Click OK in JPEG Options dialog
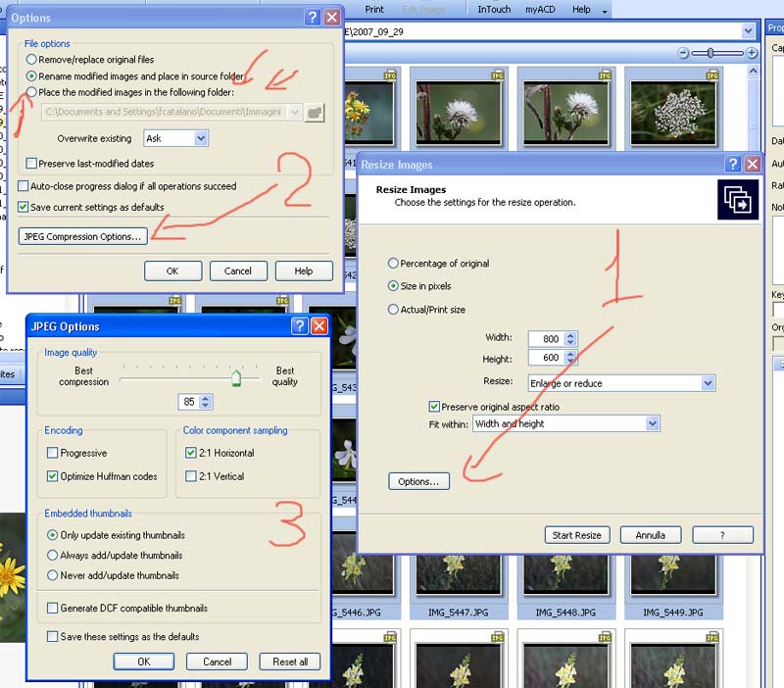The height and width of the screenshot is (688, 784). (144, 661)
